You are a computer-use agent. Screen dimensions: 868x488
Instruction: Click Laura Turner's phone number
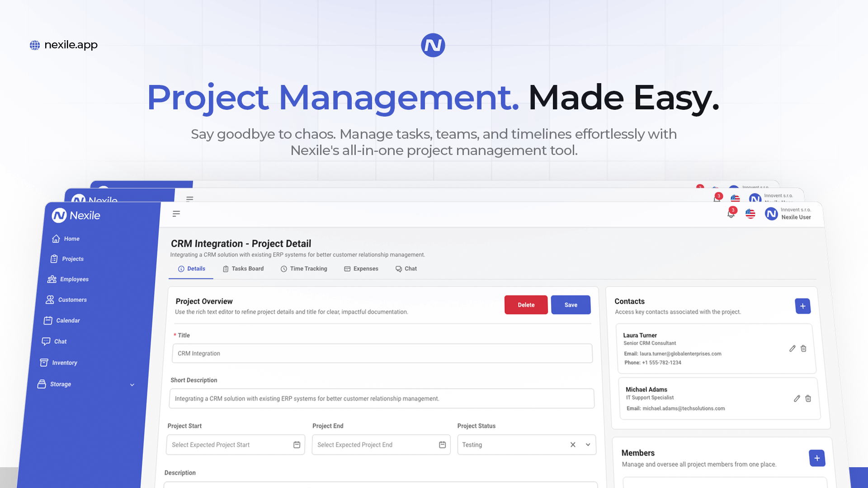pos(661,362)
